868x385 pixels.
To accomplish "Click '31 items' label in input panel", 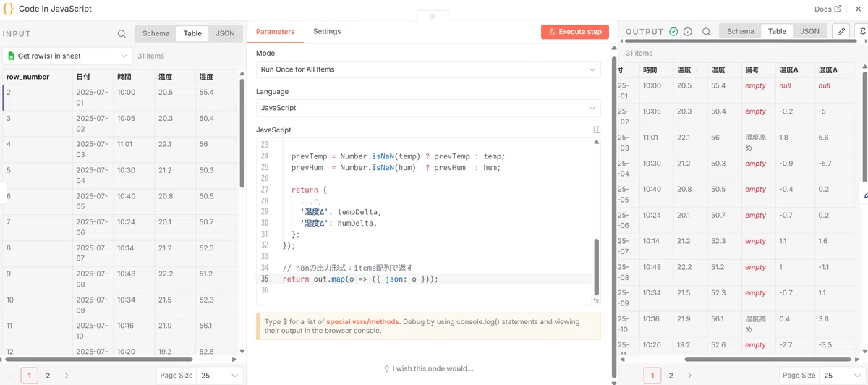I will (x=150, y=56).
